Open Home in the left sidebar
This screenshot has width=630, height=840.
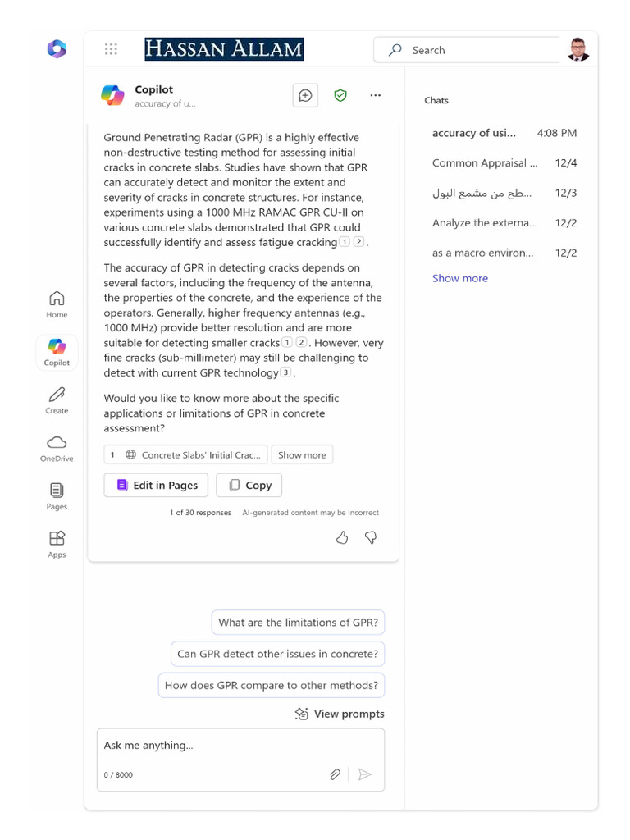click(57, 304)
